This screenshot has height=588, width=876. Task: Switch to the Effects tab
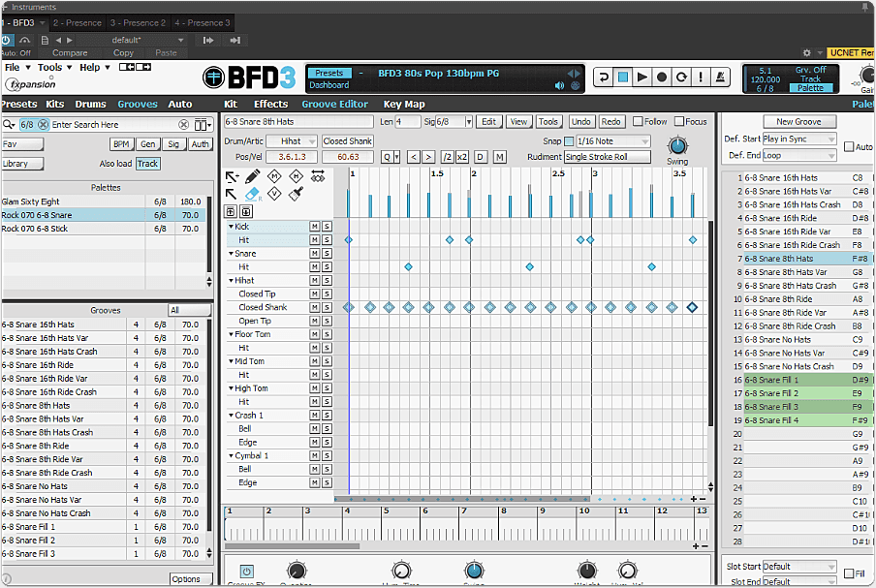[270, 104]
